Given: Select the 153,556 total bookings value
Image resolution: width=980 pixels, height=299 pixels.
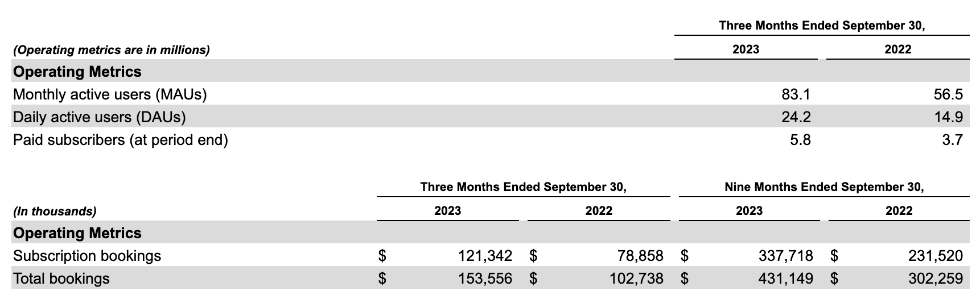Looking at the screenshot, I should [x=485, y=279].
